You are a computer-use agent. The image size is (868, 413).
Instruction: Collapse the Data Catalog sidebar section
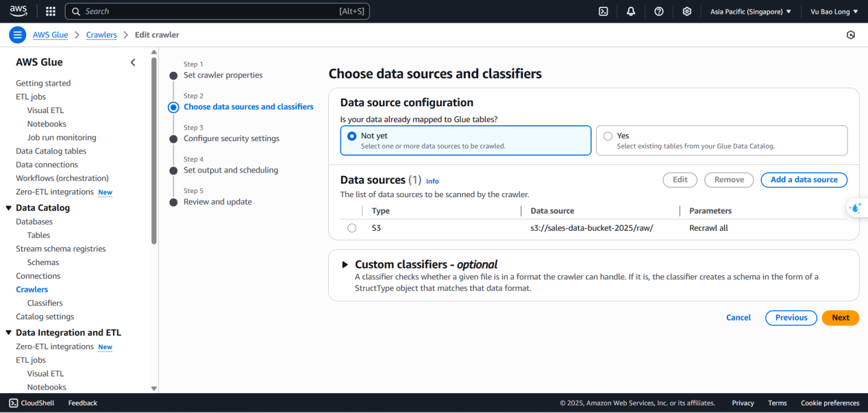tap(9, 208)
